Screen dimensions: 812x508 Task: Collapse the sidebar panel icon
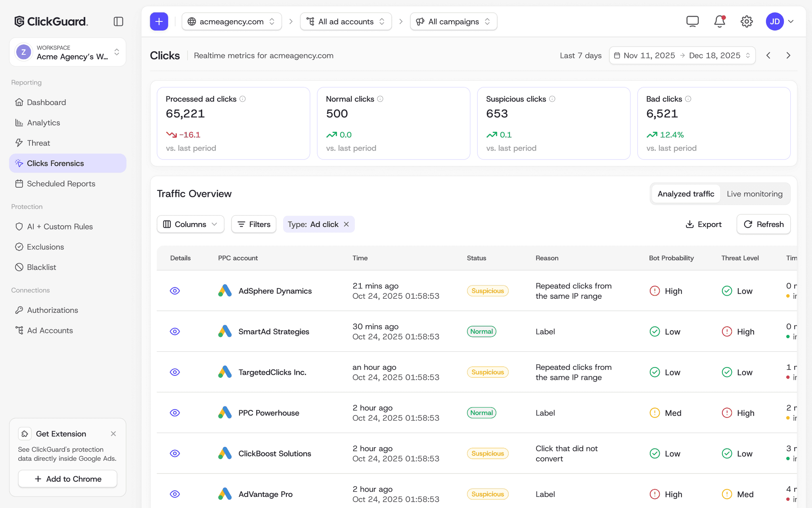pyautogui.click(x=118, y=21)
